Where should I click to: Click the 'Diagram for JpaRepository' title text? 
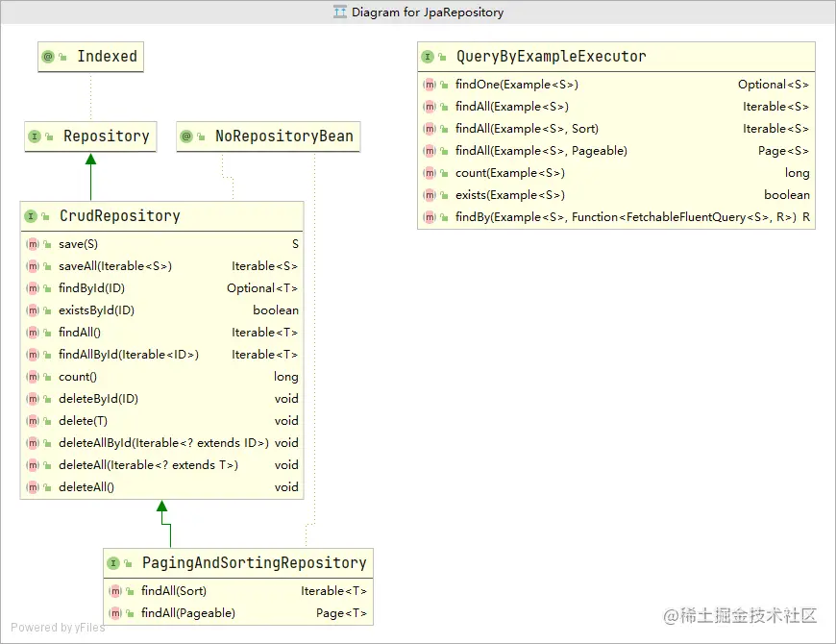coord(428,12)
